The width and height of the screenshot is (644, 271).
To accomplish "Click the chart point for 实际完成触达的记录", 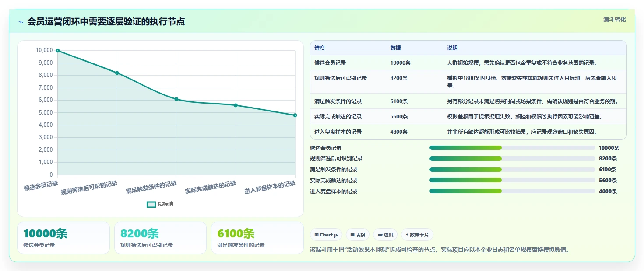I will pyautogui.click(x=236, y=105).
